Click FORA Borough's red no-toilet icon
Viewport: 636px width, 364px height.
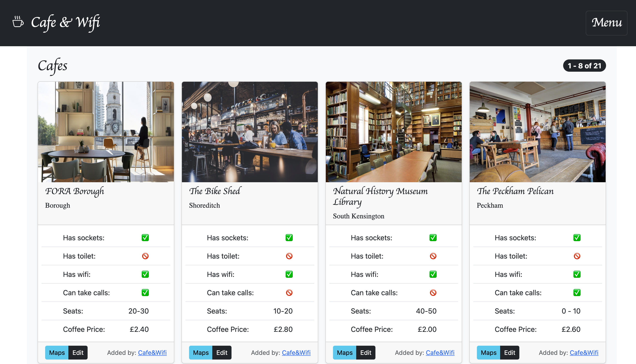(x=145, y=256)
